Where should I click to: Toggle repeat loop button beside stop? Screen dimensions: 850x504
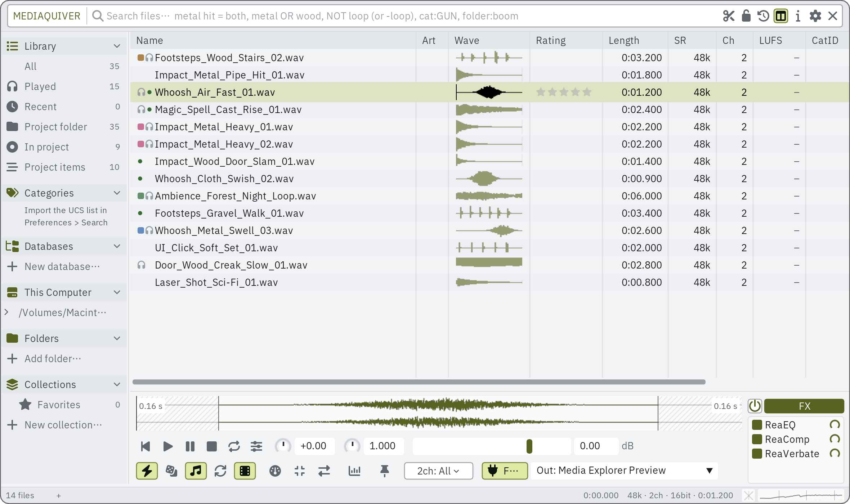point(234,446)
